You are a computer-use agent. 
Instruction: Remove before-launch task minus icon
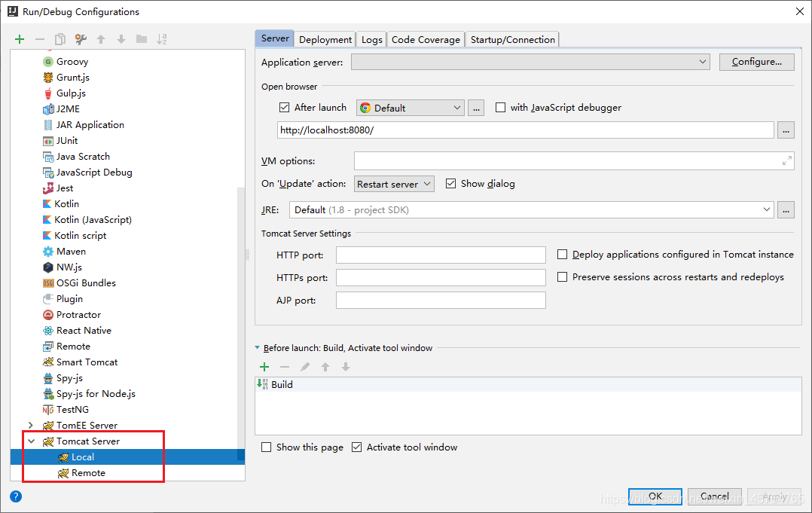(x=285, y=367)
